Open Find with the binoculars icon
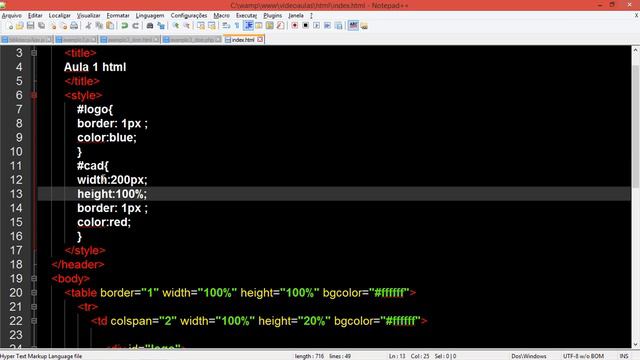Image resolution: width=640 pixels, height=360 pixels. (150, 26)
